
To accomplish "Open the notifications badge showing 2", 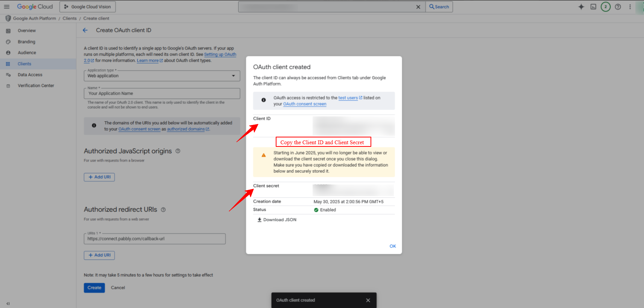I will coord(605,7).
